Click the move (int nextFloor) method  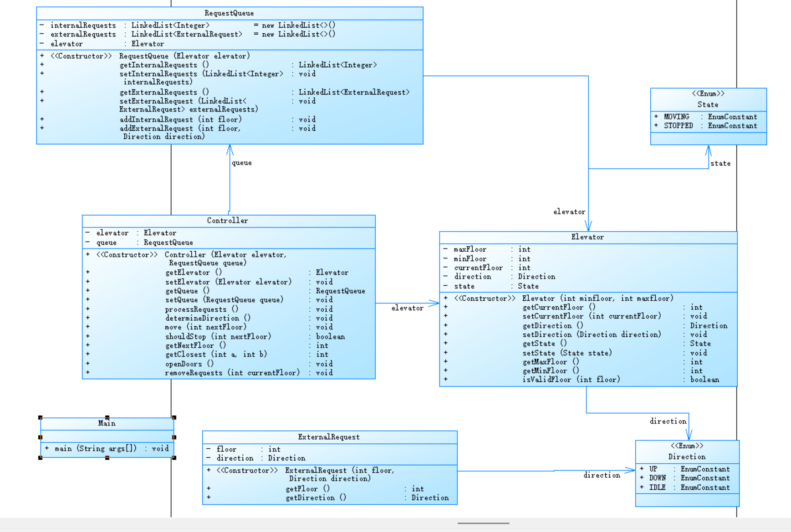[x=209, y=327]
